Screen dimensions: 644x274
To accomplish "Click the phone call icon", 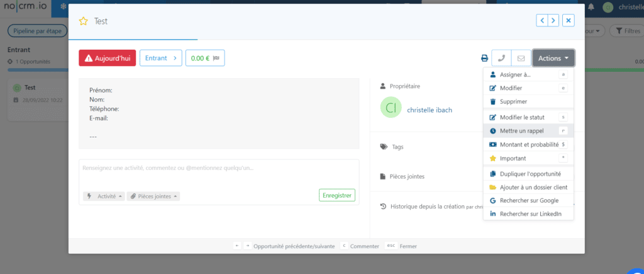I will (x=501, y=59).
